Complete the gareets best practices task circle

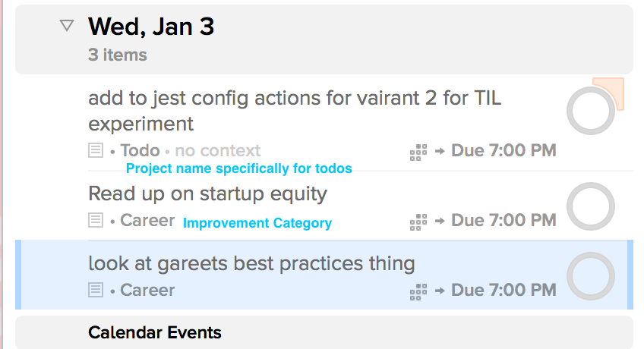[x=591, y=276]
